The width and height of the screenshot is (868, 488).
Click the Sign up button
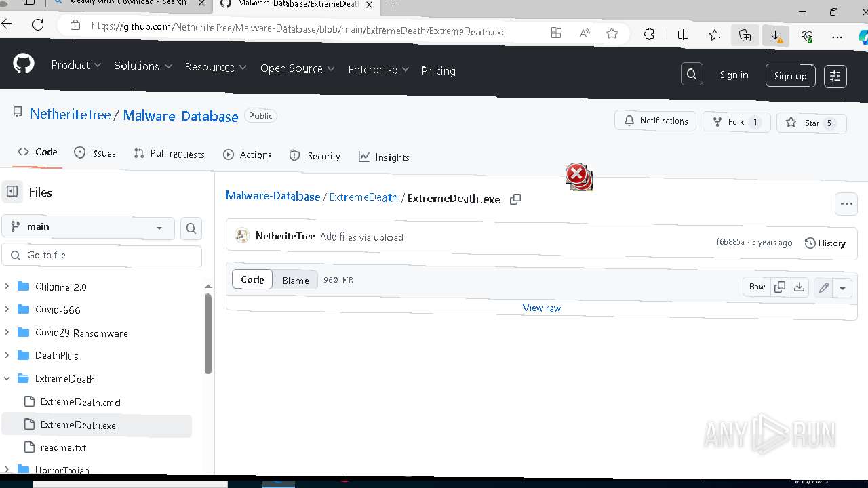[x=790, y=76]
